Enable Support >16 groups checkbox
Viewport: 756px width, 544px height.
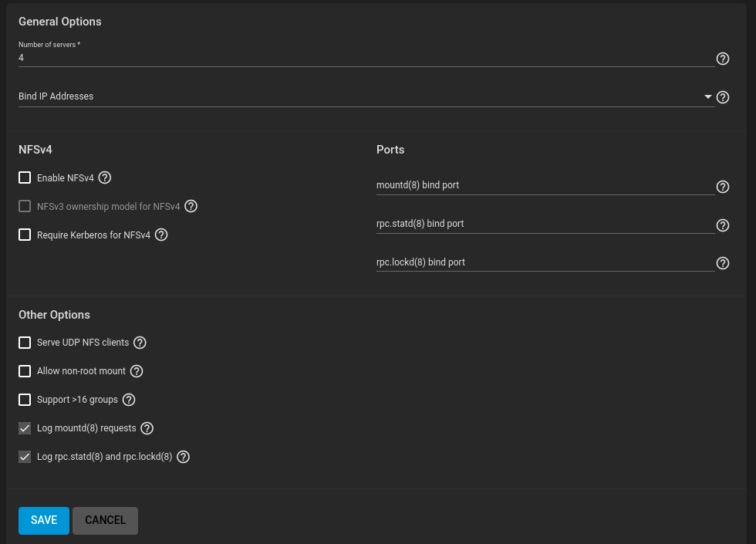25,400
